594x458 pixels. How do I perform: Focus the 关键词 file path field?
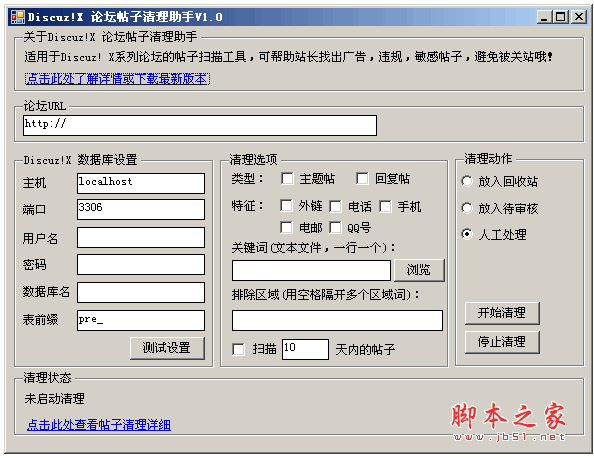(311, 270)
